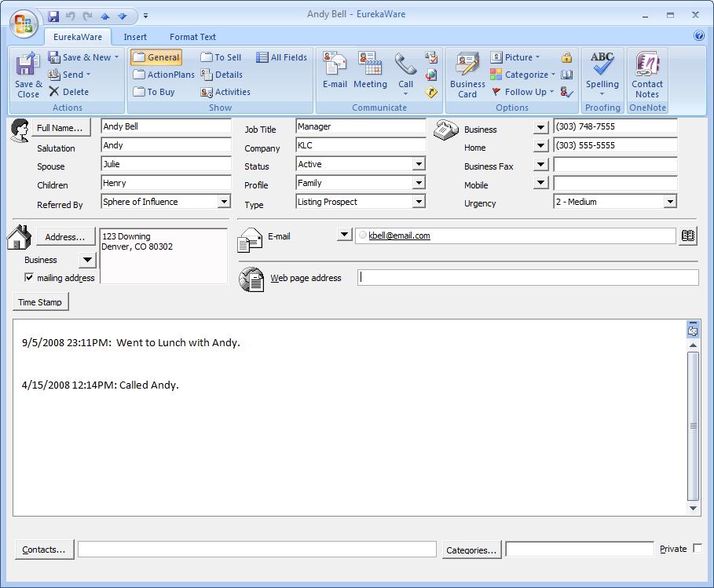Switch to Insert ribbon tab
714x588 pixels.
pos(135,37)
